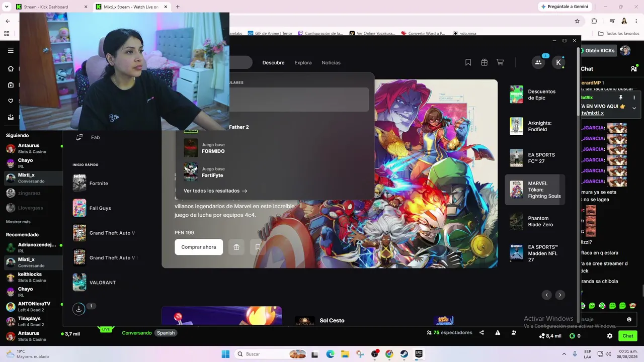Unpin the BotRix pinned message
The width and height of the screenshot is (644, 362).
[x=621, y=98]
